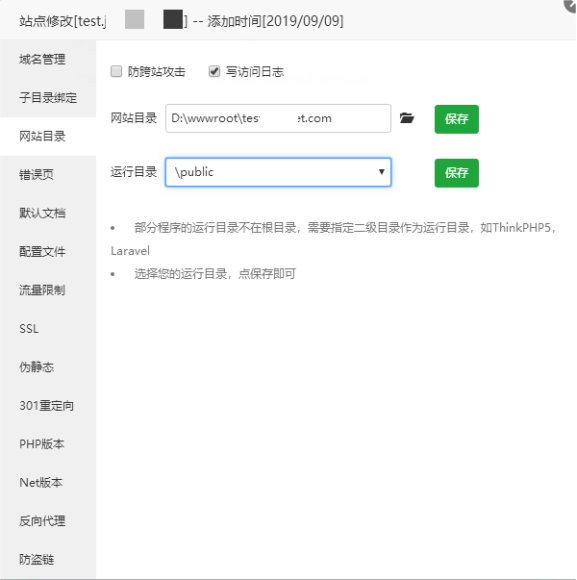Expand the 运行目录 dropdown
577x580 pixels.
pos(278,172)
